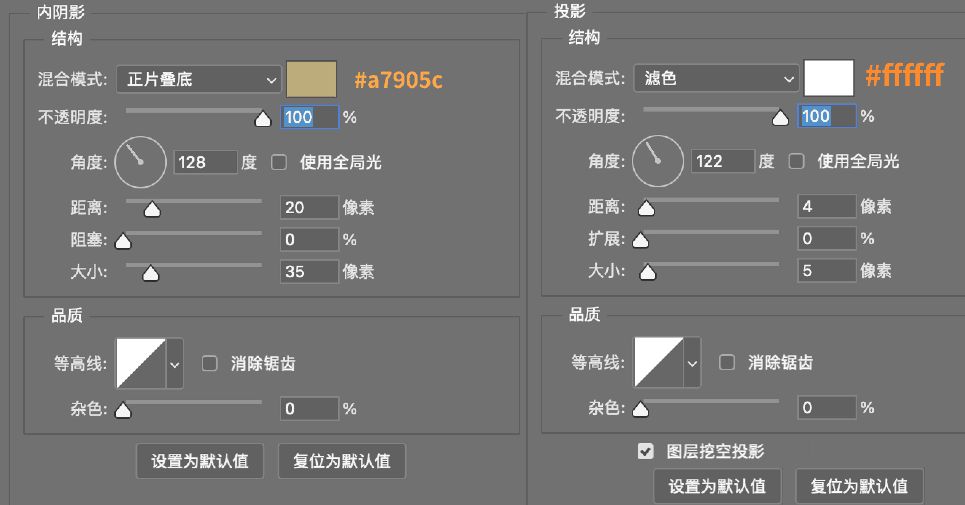965x505 pixels.
Task: Click Inner Shadow opacity field showing 100
Action: click(310, 117)
